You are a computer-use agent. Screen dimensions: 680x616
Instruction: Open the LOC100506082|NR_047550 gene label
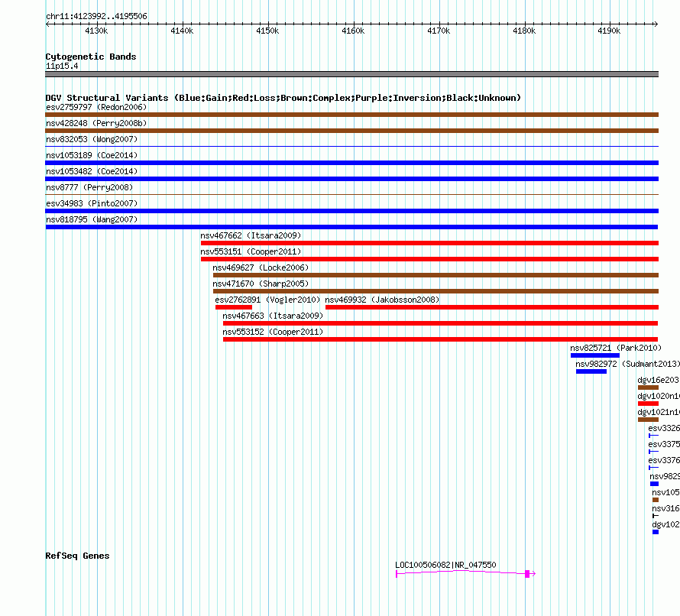point(445,565)
